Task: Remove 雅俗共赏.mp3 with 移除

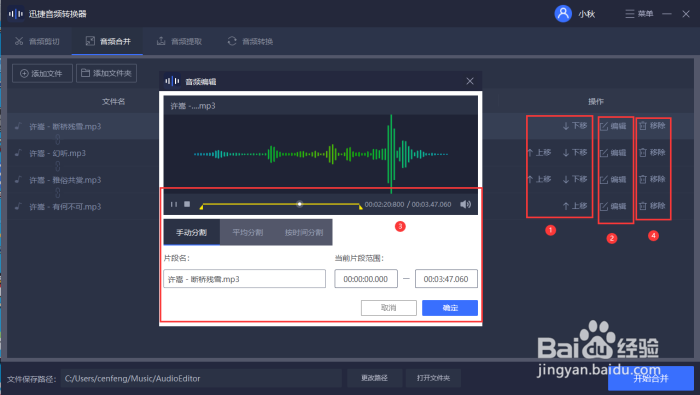Action: 652,179
